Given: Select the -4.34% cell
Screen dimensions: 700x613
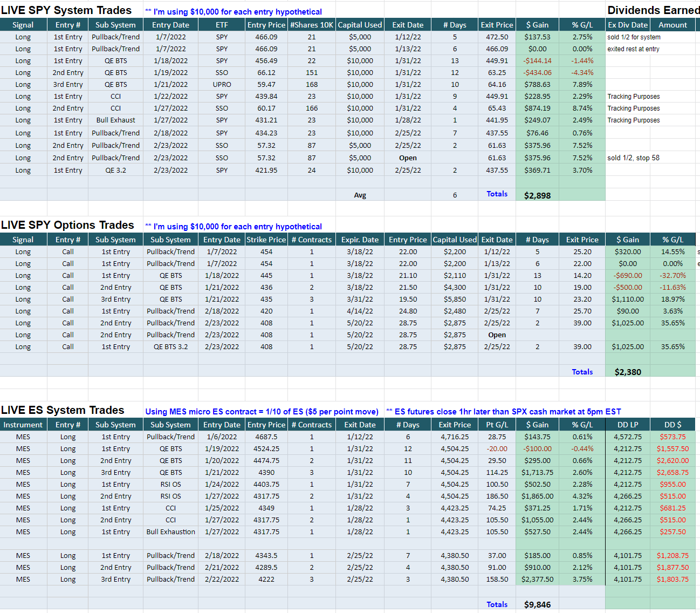Looking at the screenshot, I should point(582,73).
